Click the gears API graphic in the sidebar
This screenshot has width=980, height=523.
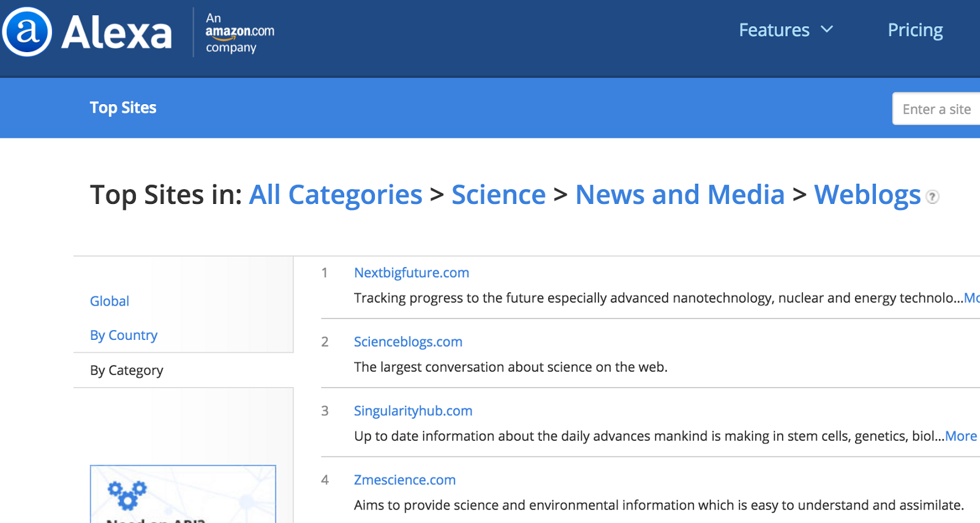pyautogui.click(x=127, y=494)
